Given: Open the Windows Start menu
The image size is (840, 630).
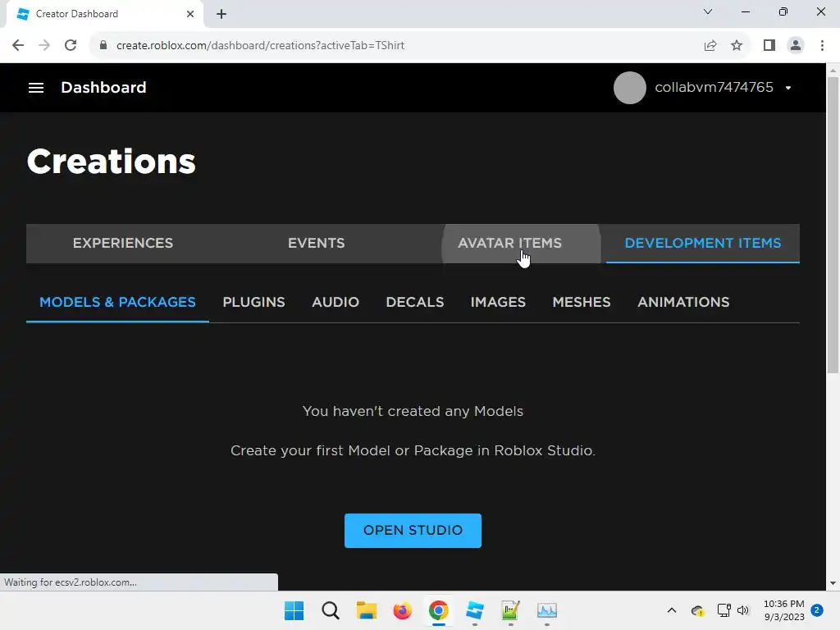Looking at the screenshot, I should 294,610.
